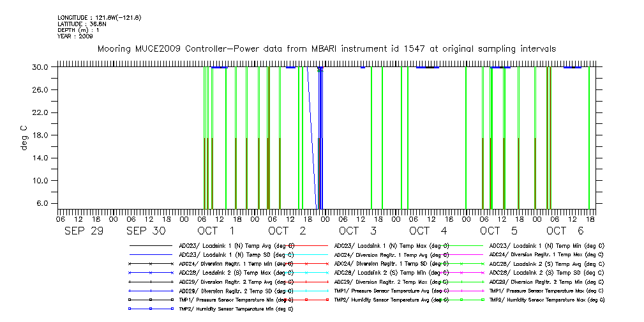The height and width of the screenshot is (322, 644).
Task: Click the SEP 29 date label
Action: [x=84, y=231]
